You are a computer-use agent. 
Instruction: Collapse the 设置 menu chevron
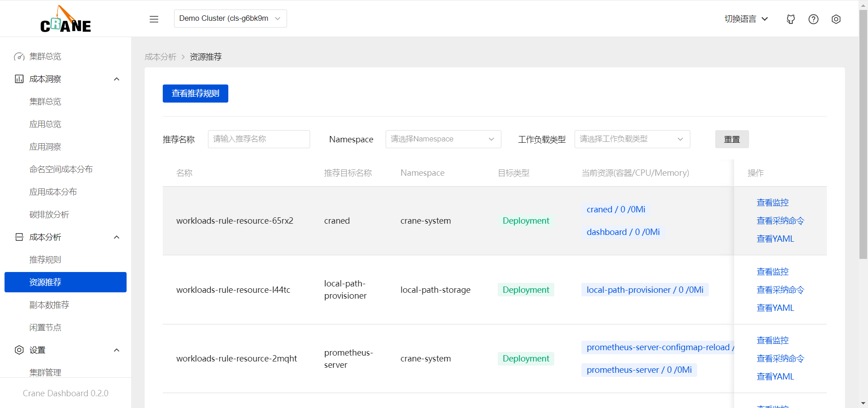point(117,350)
